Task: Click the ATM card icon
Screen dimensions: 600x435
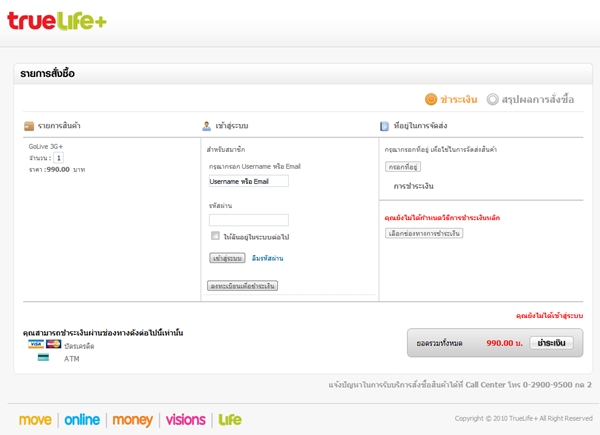Action: pos(43,358)
